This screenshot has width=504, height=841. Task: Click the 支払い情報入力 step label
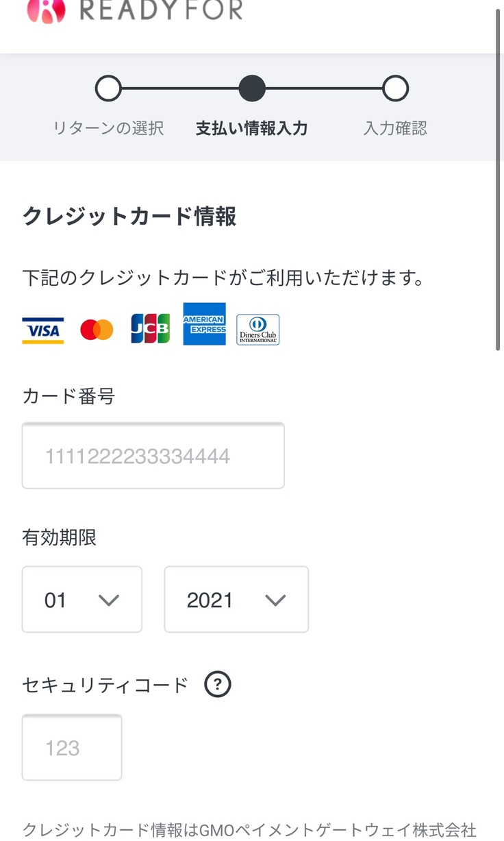pyautogui.click(x=251, y=128)
